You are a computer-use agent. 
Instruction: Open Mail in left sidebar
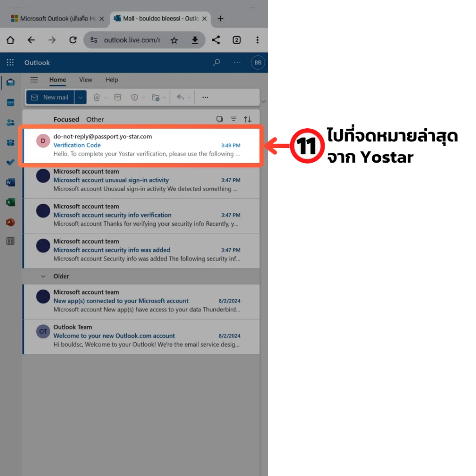11,82
